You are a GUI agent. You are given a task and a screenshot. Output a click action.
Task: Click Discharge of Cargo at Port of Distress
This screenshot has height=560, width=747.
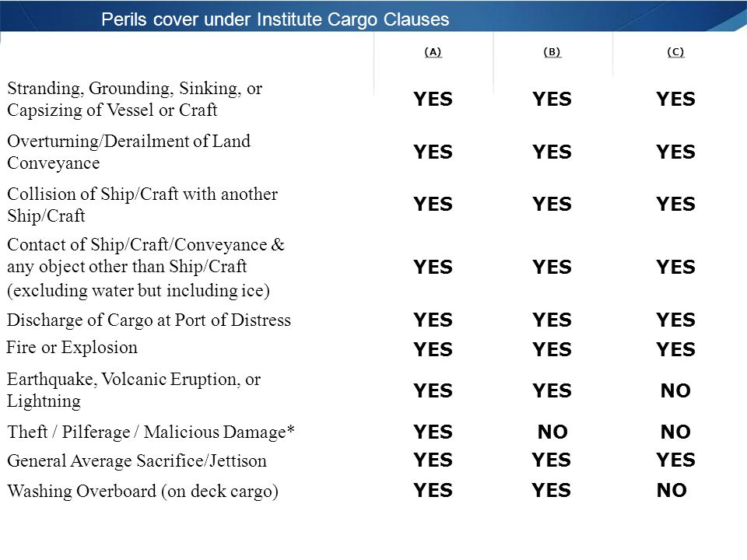[x=149, y=320]
